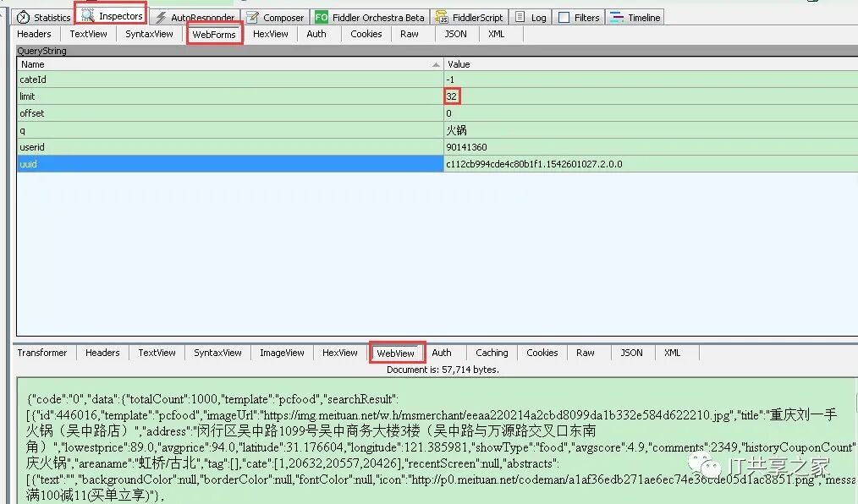
Task: Click the offset value 0
Action: [448, 113]
